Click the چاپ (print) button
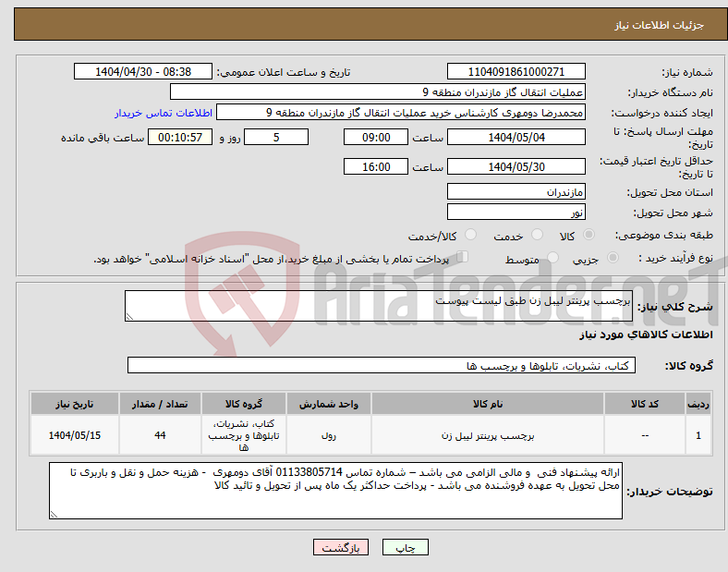The height and width of the screenshot is (572, 728). click(x=405, y=548)
